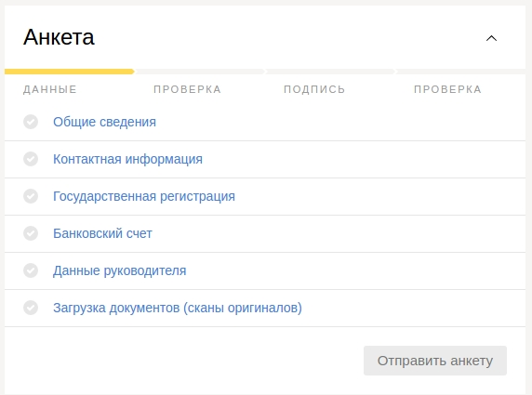The image size is (532, 395).
Task: Click check icon next to Контактная информация
Action: [31, 159]
